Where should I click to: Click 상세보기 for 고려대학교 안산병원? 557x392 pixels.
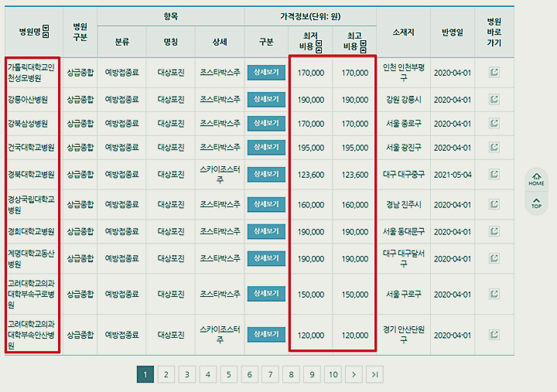[266, 335]
